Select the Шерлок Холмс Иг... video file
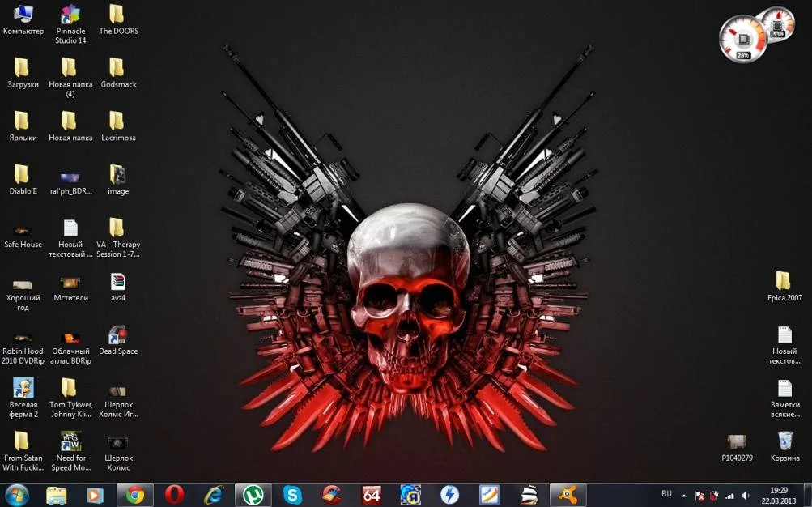The height and width of the screenshot is (507, 812). coord(118,403)
